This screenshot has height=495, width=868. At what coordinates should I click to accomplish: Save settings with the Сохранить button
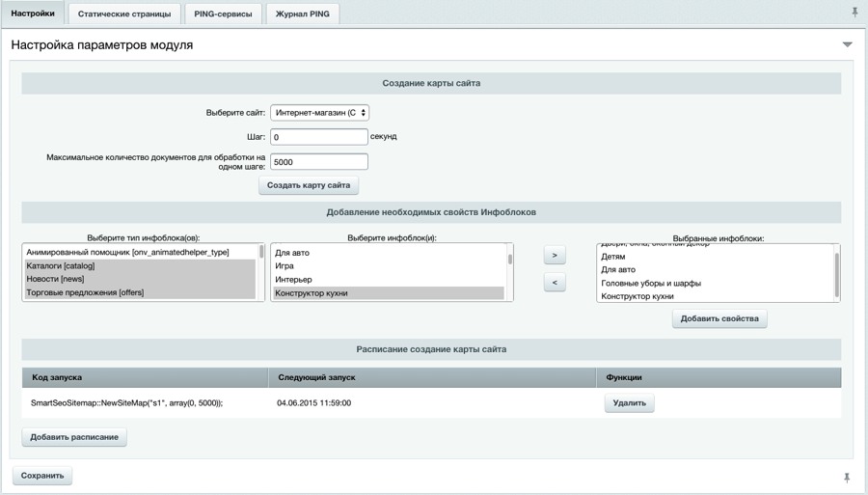click(x=42, y=476)
